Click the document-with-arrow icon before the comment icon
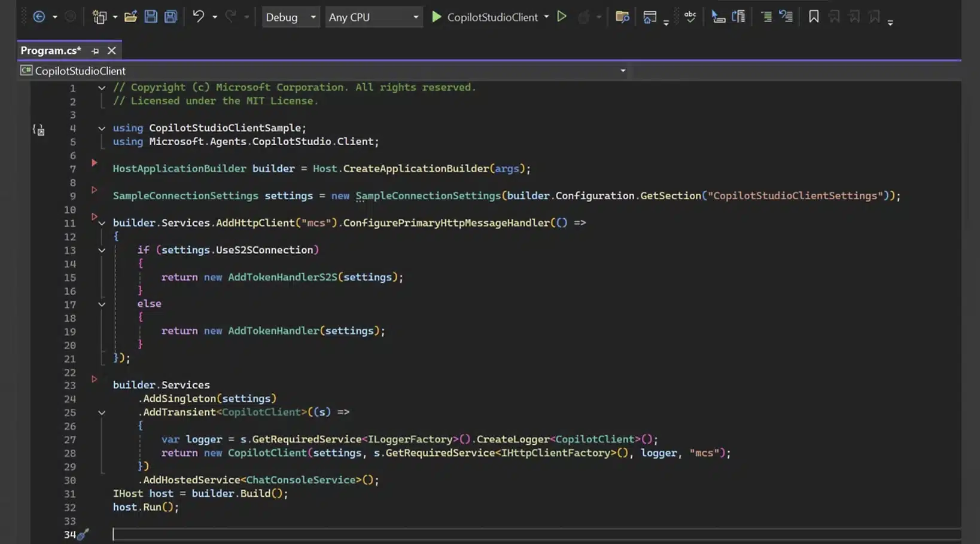This screenshot has height=544, width=980. pyautogui.click(x=738, y=17)
